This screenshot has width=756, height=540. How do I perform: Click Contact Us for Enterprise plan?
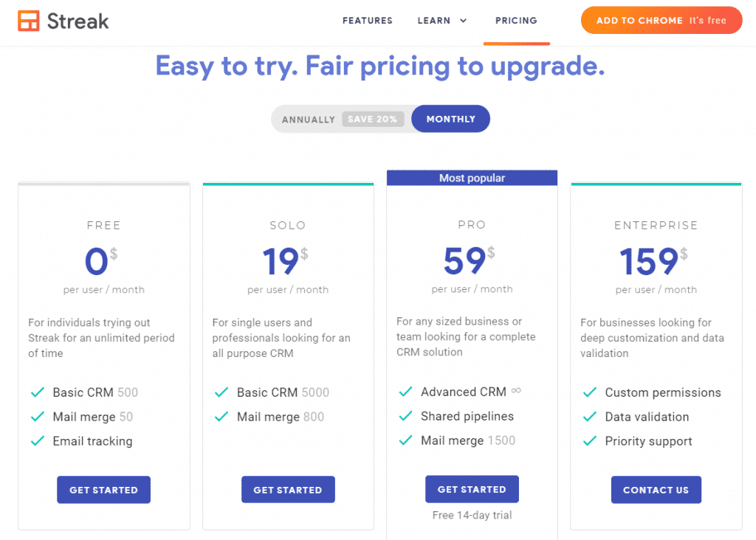click(656, 490)
